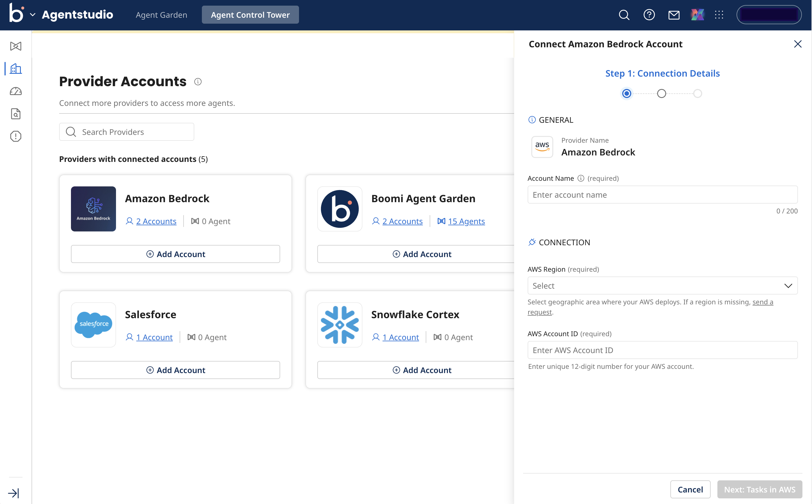The image size is (812, 504).
Task: Add Account for Snowflake Cortex
Action: pyautogui.click(x=416, y=370)
